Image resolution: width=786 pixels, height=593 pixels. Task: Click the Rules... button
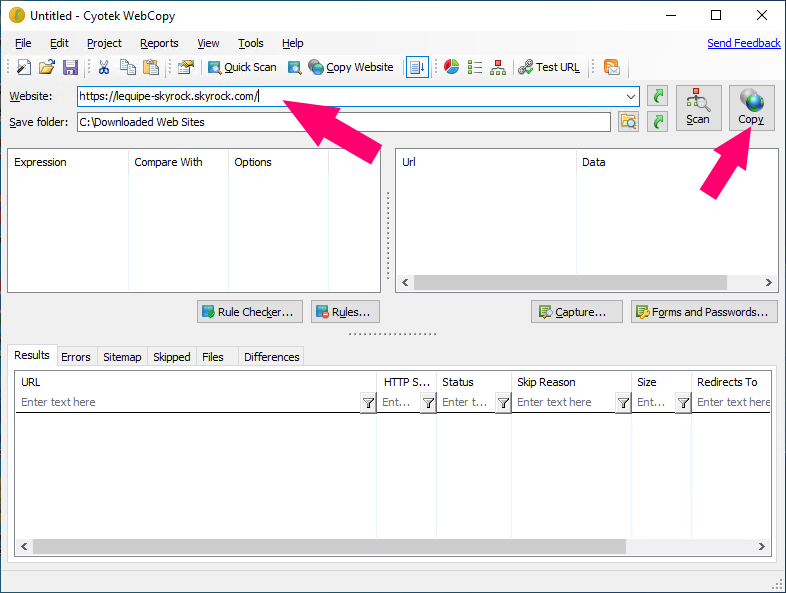click(345, 312)
